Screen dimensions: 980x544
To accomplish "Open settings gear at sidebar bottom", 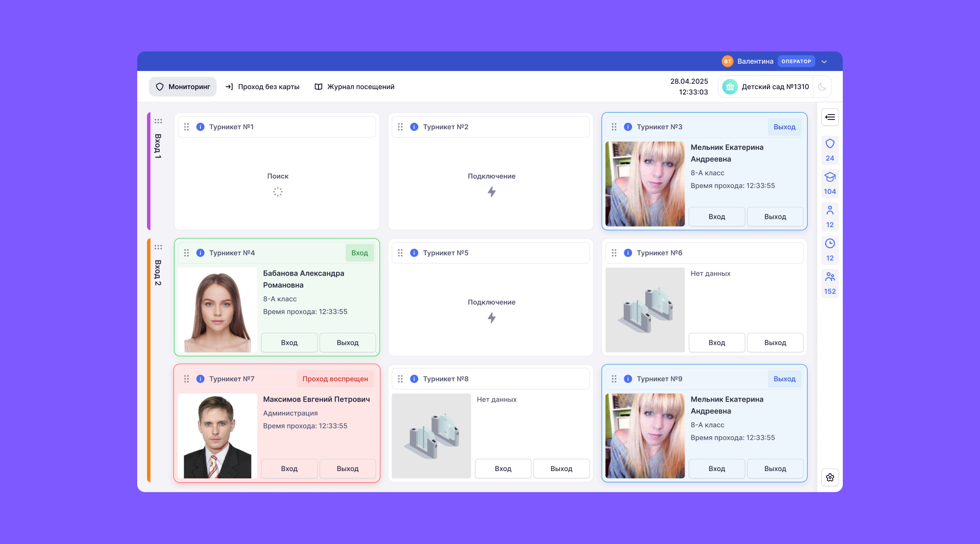I will (x=830, y=477).
